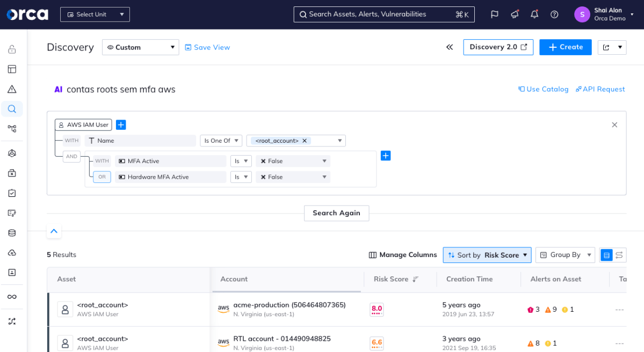644x352 pixels.
Task: Add condition with plus beside MFA group
Action: point(386,156)
